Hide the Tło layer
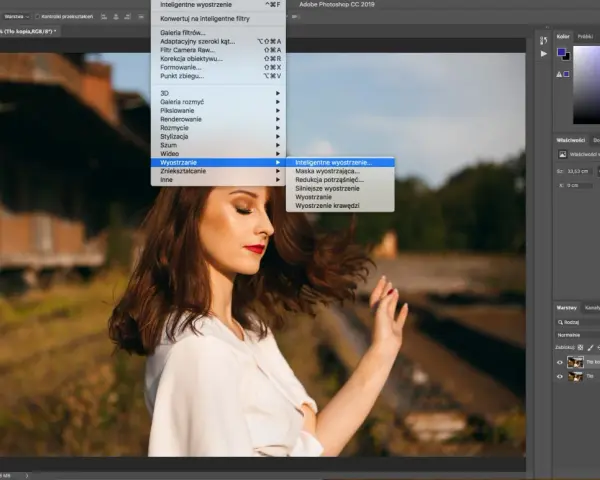Viewport: 600px width, 480px height. pyautogui.click(x=559, y=377)
